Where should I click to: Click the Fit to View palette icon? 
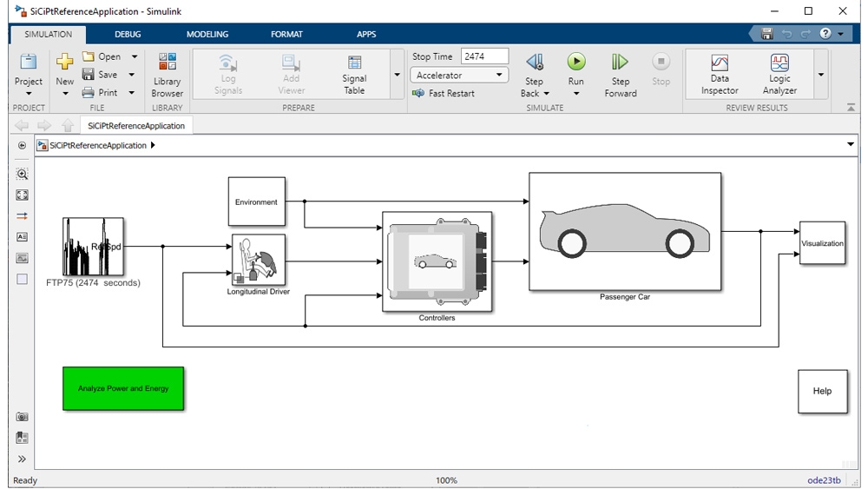23,195
